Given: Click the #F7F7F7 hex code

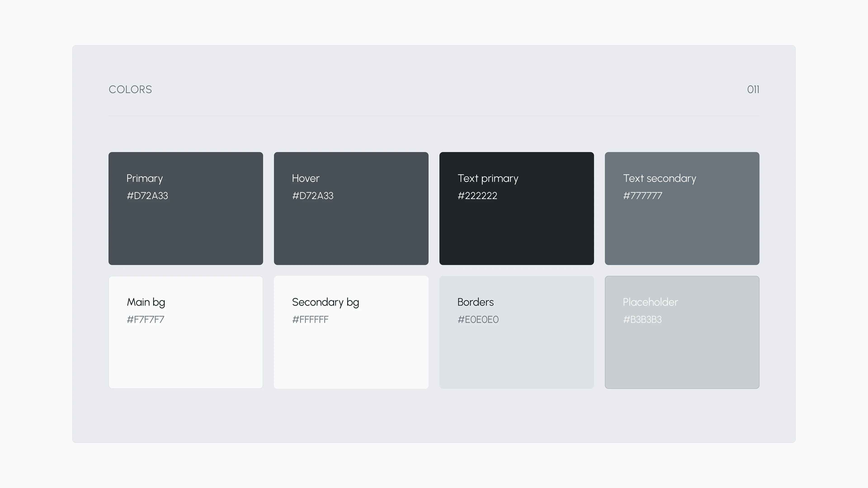Looking at the screenshot, I should [146, 320].
